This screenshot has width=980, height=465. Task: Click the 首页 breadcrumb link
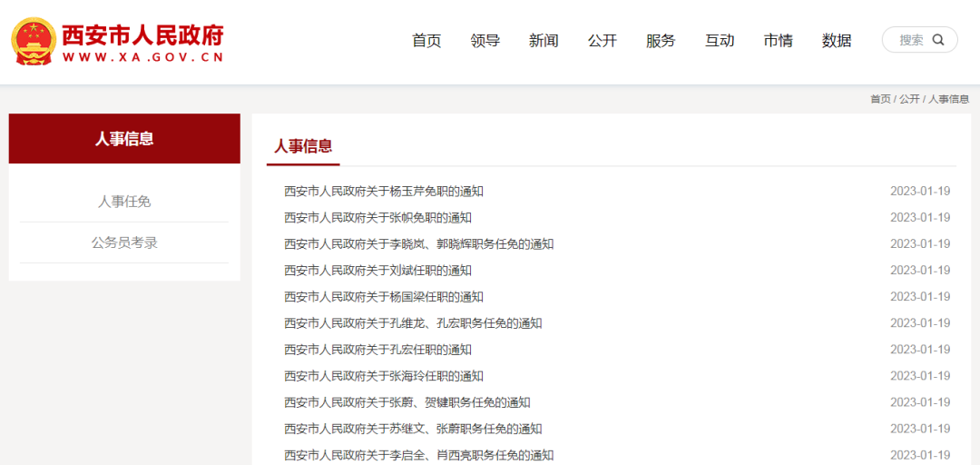[880, 99]
